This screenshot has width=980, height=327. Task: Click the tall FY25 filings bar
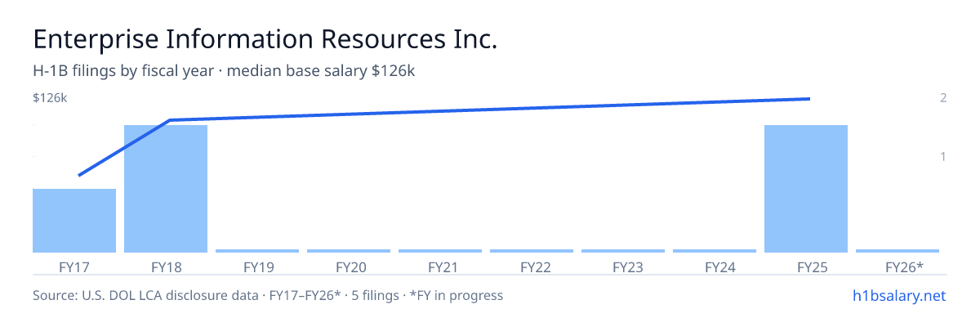pyautogui.click(x=806, y=189)
